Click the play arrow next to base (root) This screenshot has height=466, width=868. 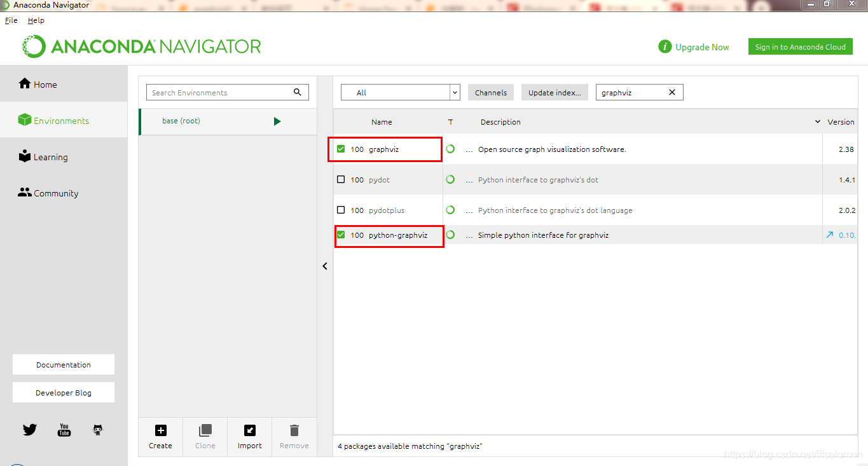277,121
